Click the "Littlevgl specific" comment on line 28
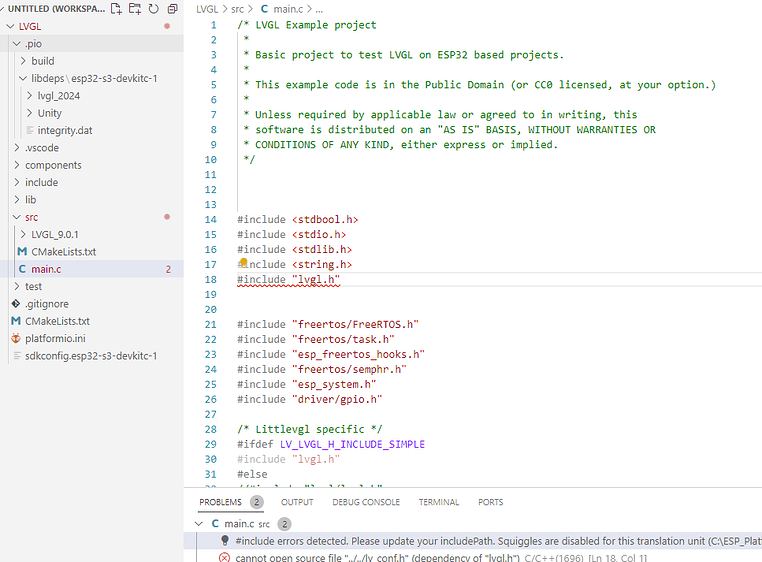The image size is (762, 562). pos(310,429)
